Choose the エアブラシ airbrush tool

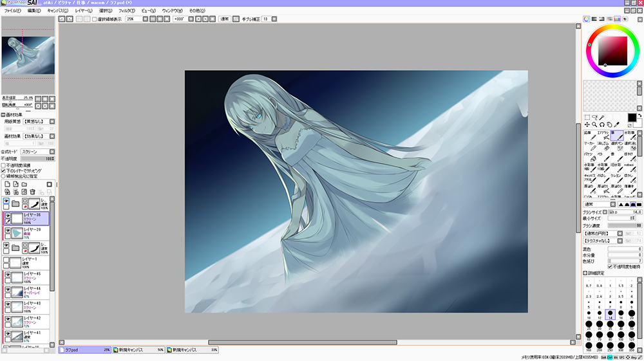click(603, 135)
